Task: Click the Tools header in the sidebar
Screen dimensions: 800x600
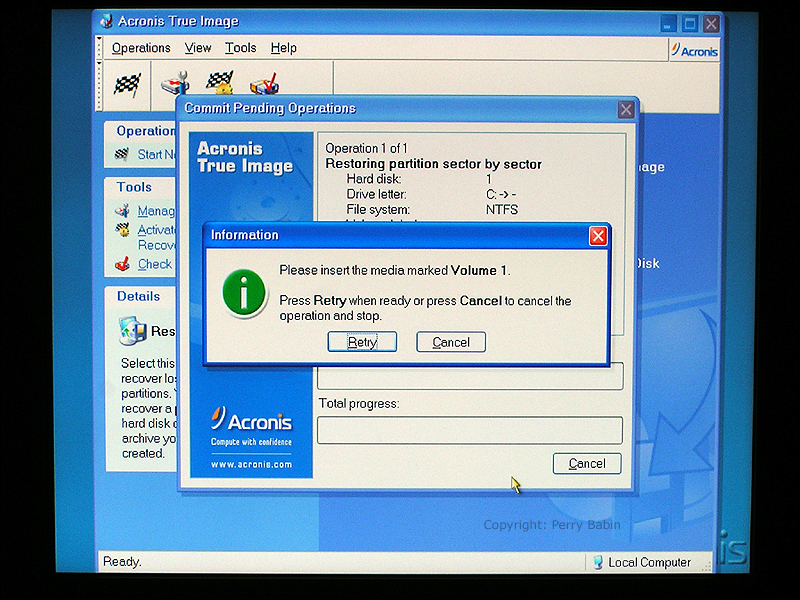Action: [x=134, y=187]
